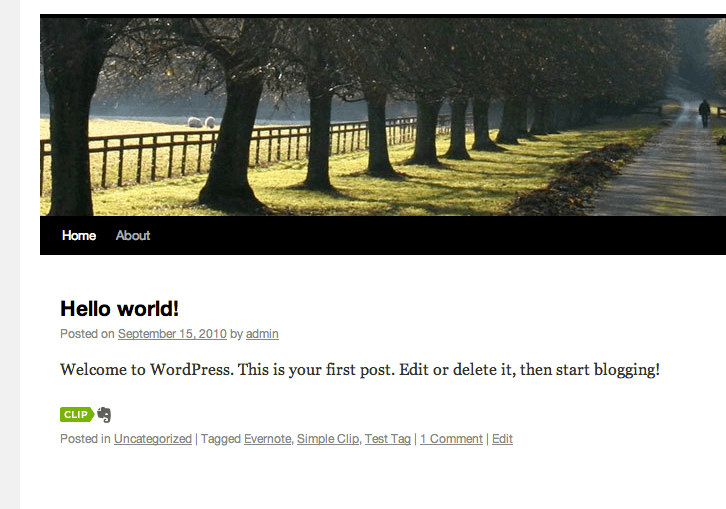Image resolution: width=726 pixels, height=509 pixels.
Task: Open the Home menu item
Action: click(79, 235)
